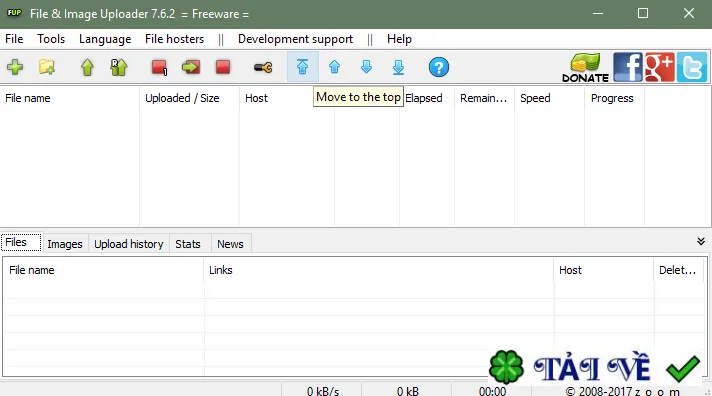Open the Google Plus icon

(659, 67)
